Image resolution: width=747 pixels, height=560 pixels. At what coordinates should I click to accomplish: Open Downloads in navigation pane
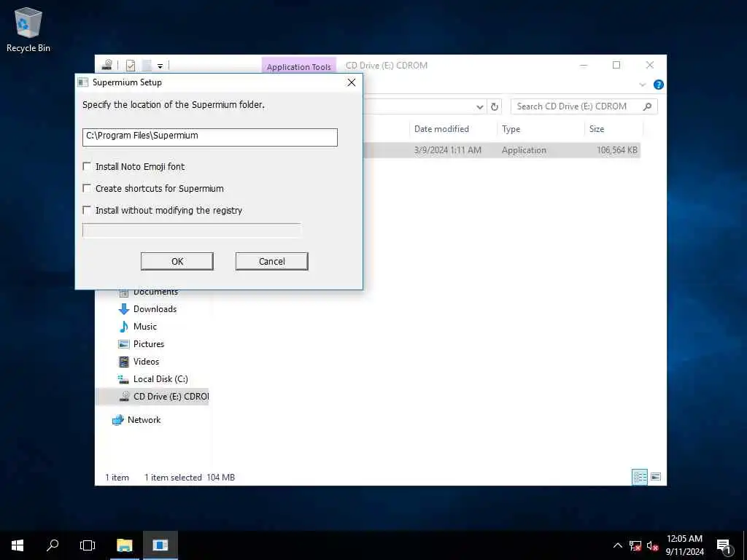pyautogui.click(x=155, y=309)
